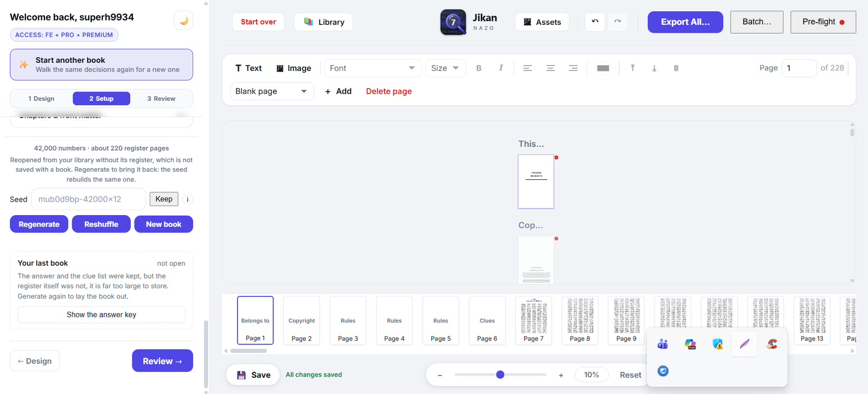868x394 pixels.
Task: Click the page number input field
Action: coord(799,68)
